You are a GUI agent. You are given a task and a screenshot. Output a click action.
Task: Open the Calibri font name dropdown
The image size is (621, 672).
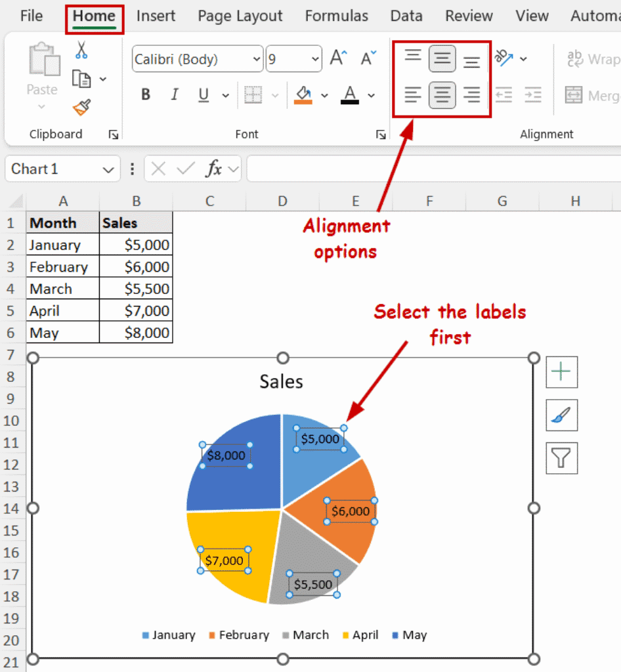pyautogui.click(x=256, y=60)
